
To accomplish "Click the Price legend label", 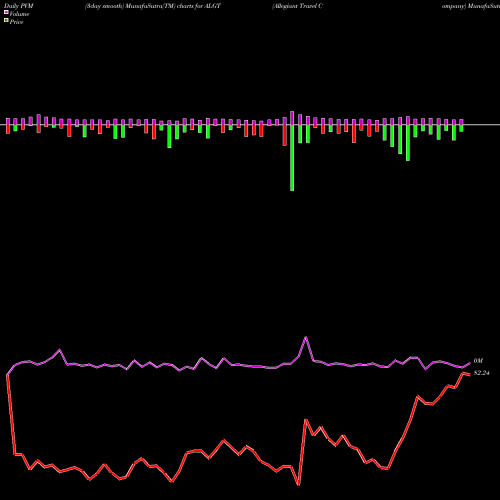I will [16, 22].
